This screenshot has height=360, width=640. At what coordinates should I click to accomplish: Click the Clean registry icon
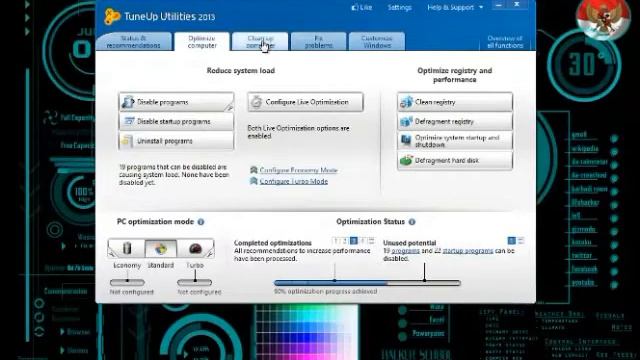point(406,102)
